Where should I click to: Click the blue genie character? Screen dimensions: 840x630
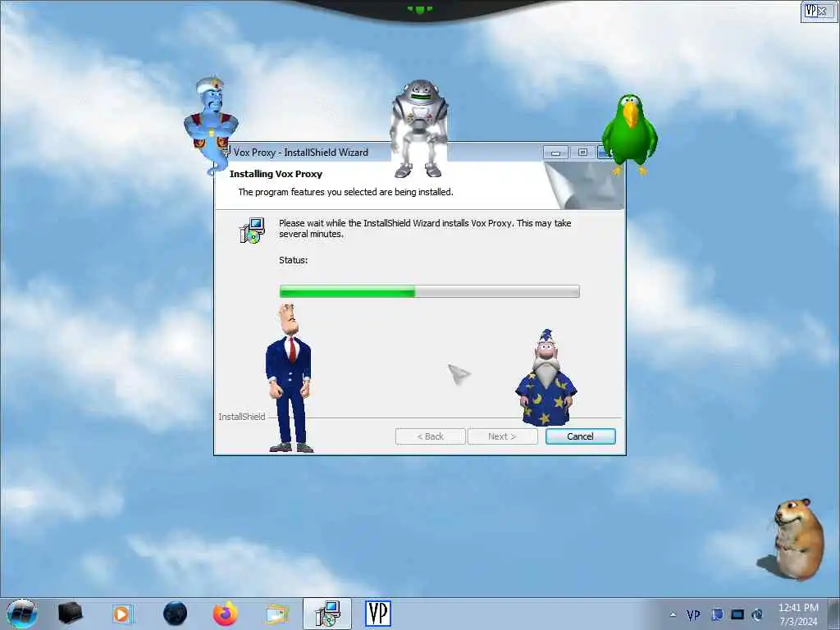pos(211,125)
